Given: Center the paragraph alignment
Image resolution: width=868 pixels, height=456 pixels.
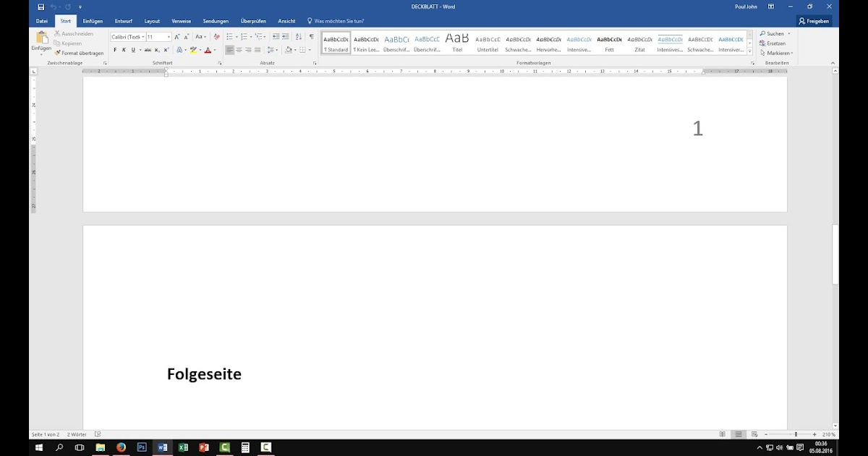Looking at the screenshot, I should [x=239, y=50].
